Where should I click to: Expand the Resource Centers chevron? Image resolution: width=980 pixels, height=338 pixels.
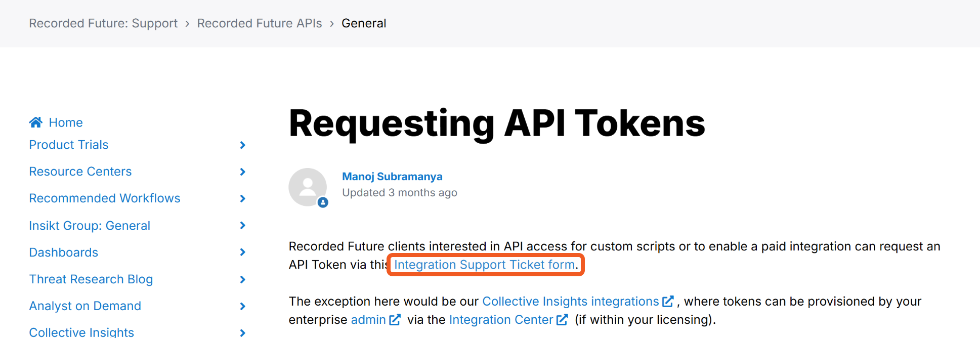(243, 172)
